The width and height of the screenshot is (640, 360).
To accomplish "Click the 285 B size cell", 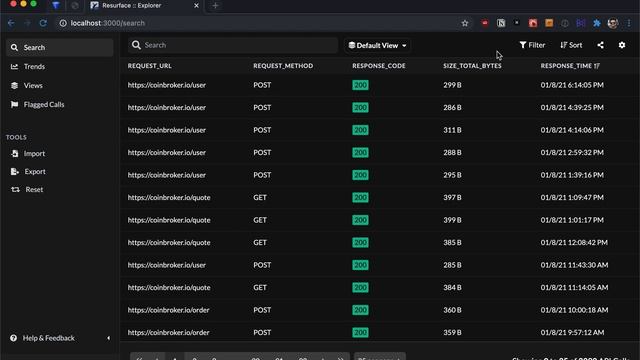I will (452, 265).
